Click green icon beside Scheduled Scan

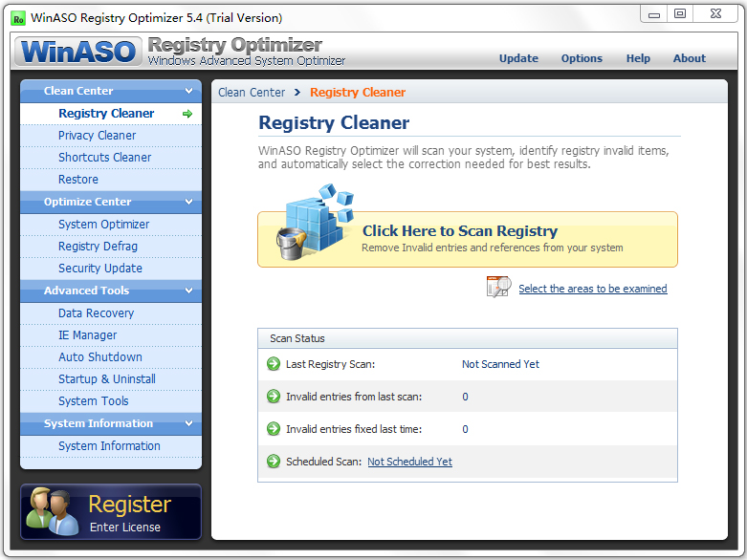274,461
